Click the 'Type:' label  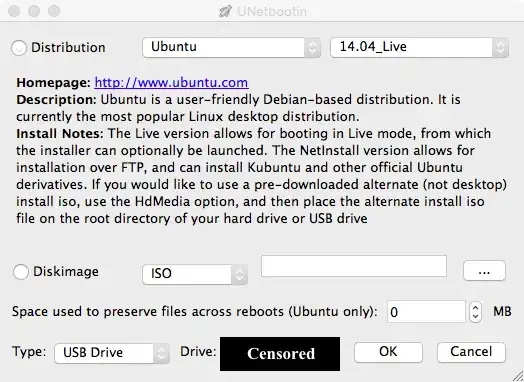[29, 352]
